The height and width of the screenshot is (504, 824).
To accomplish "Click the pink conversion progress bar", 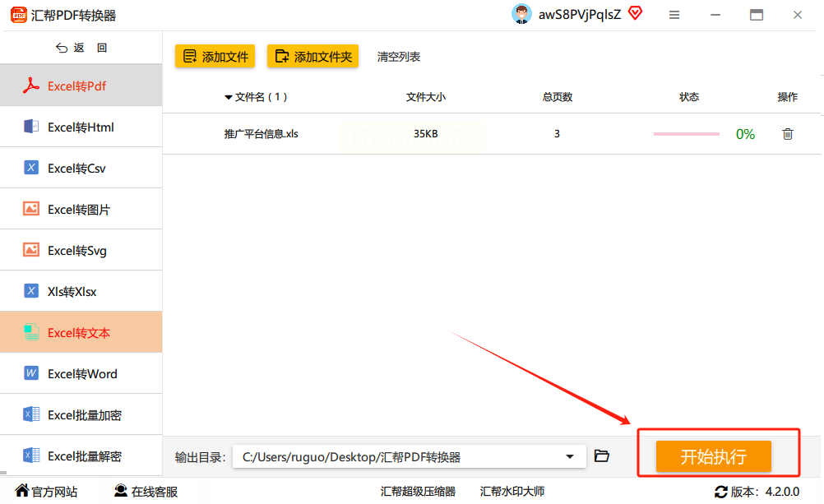I will pyautogui.click(x=687, y=134).
